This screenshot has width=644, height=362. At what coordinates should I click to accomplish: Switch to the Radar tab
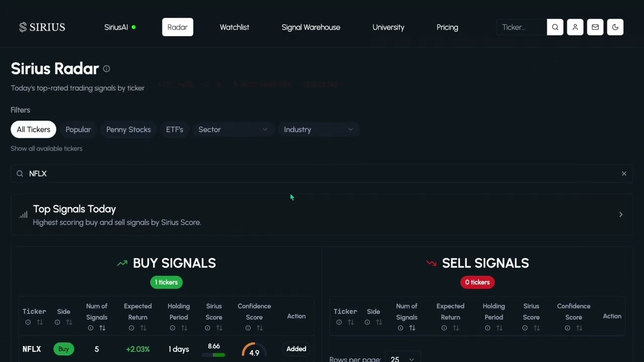(x=178, y=27)
